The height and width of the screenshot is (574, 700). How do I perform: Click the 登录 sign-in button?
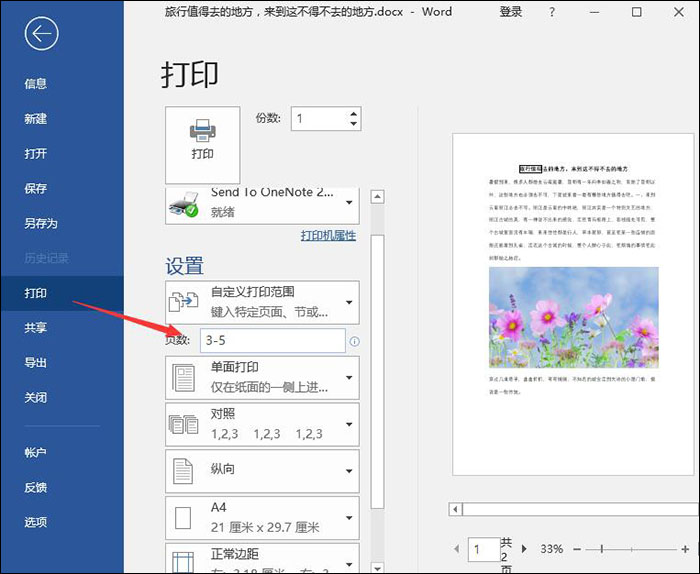pos(510,12)
